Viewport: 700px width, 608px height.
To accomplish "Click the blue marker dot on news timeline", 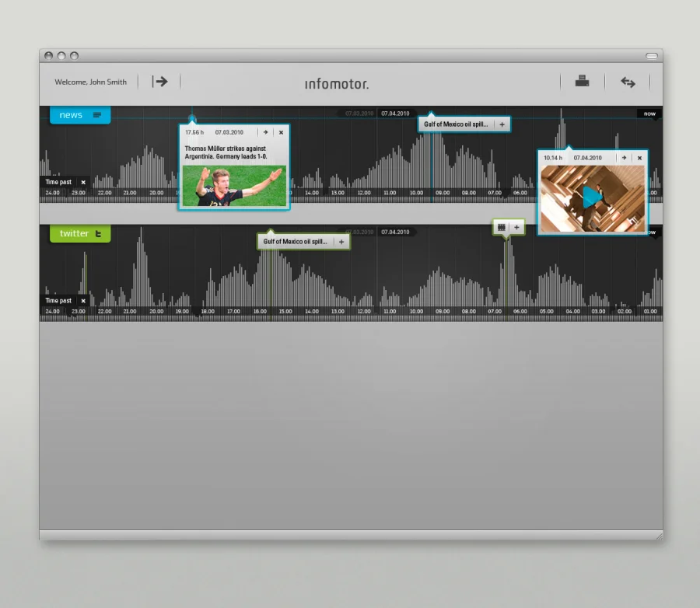I will [192, 119].
